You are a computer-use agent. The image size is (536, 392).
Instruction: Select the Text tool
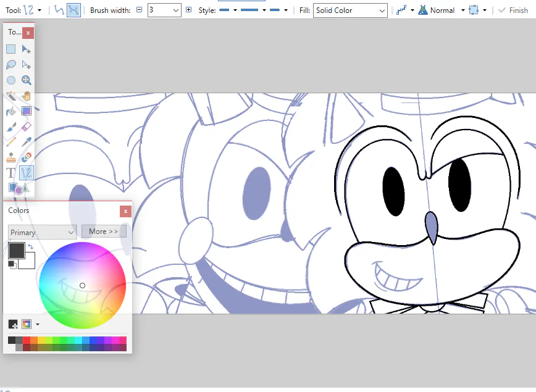(x=11, y=173)
